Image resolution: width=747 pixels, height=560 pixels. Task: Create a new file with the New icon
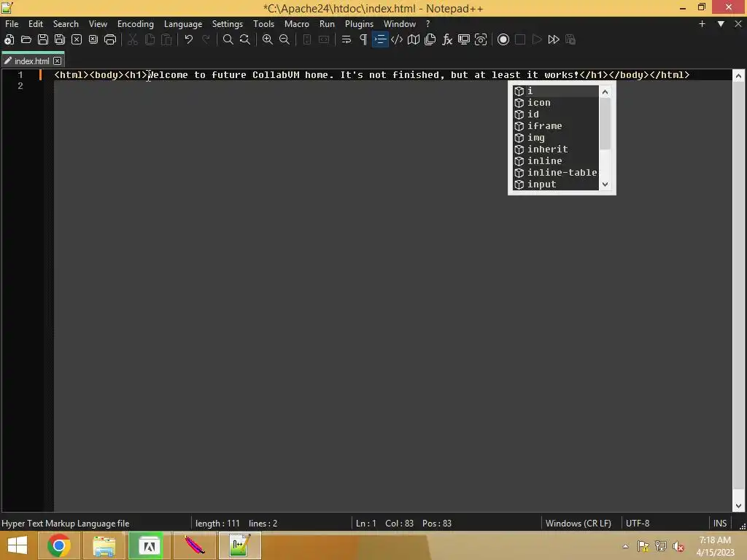pyautogui.click(x=9, y=39)
